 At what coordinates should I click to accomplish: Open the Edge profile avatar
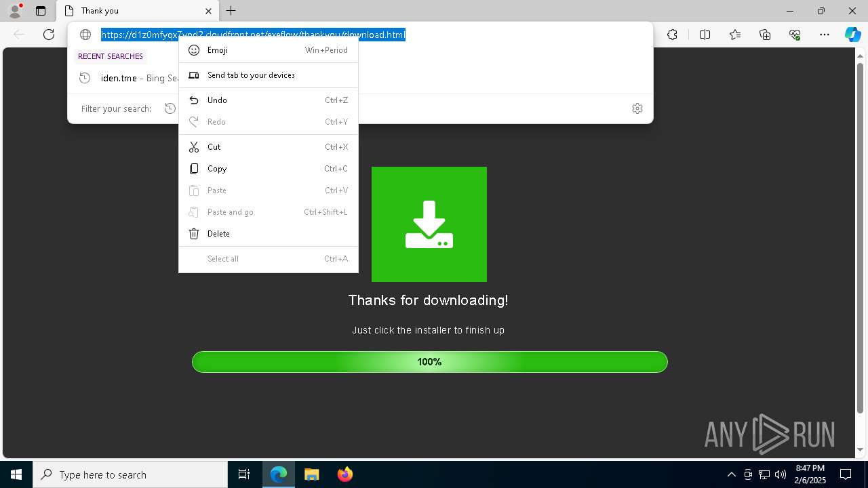(x=15, y=10)
